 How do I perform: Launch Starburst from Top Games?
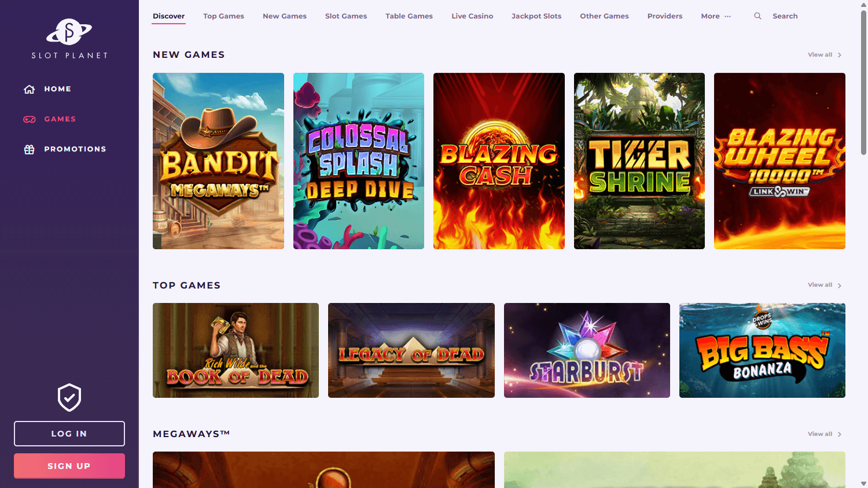pos(586,350)
